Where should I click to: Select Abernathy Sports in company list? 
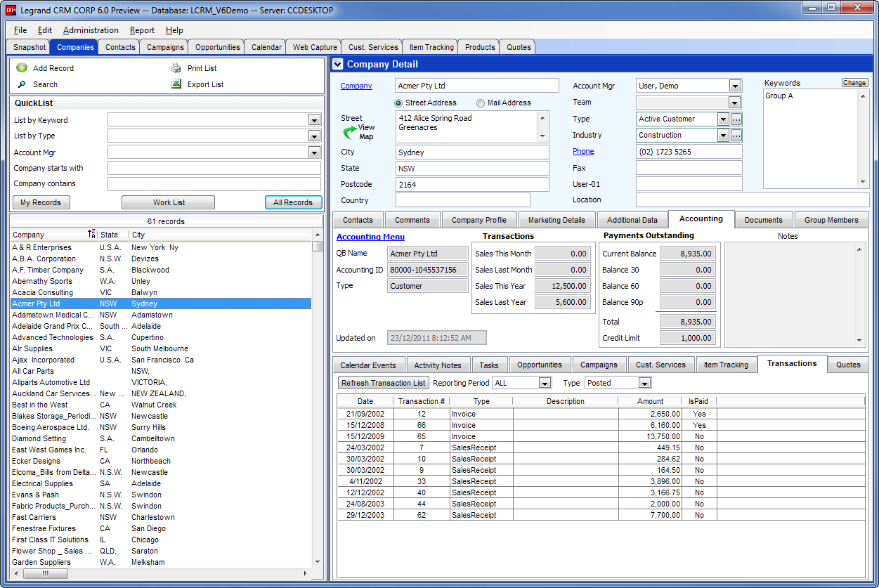tap(161, 281)
